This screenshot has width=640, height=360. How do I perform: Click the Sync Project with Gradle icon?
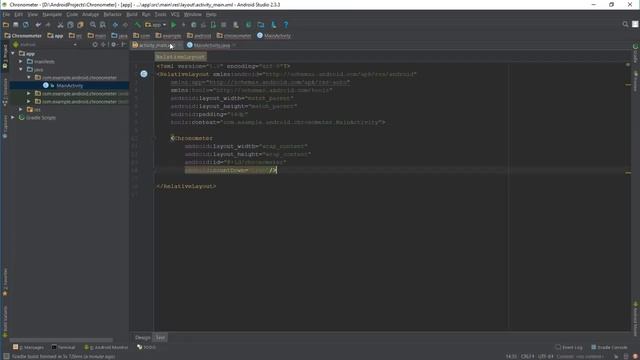(248, 25)
